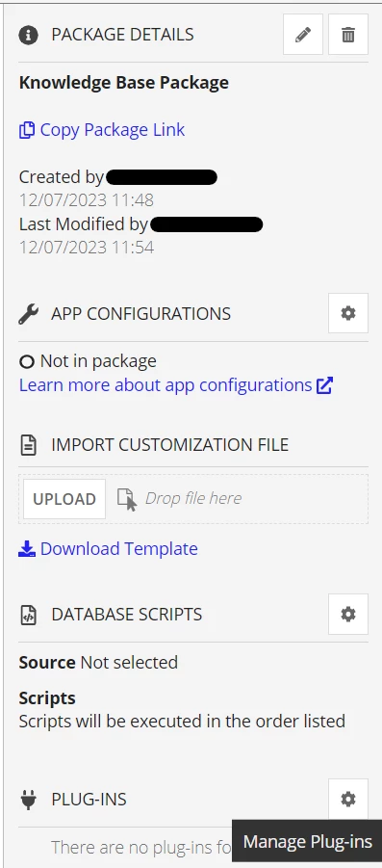Click the wrench App Configurations icon

click(28, 314)
